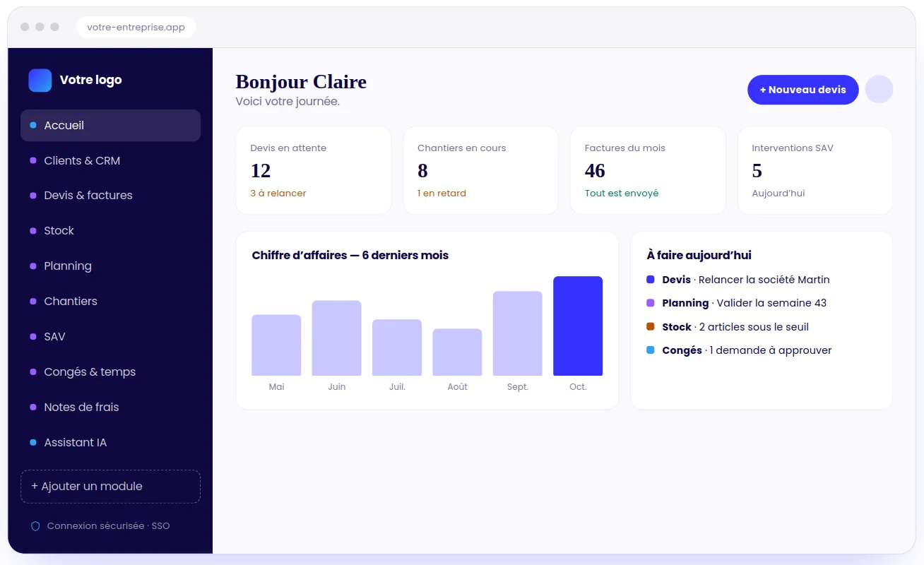The width and height of the screenshot is (924, 565).
Task: Click the Bonjour Claire heading
Action: (301, 82)
